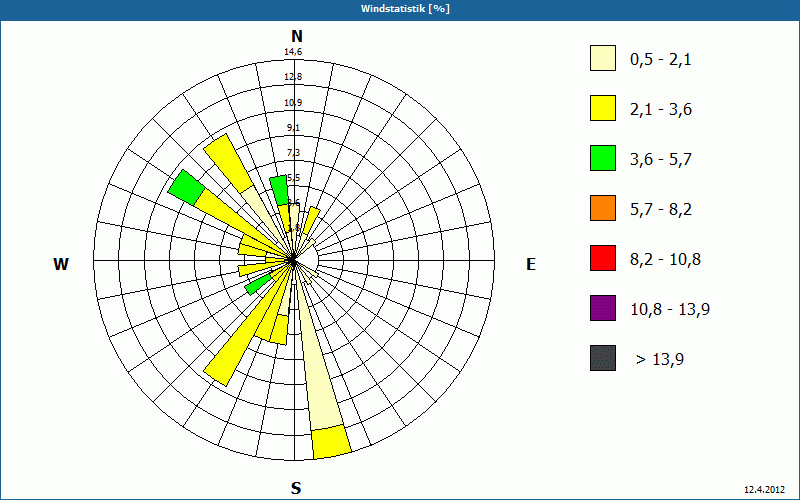
Task: Click the dark gray > 13,9 legend swatch
Action: click(x=603, y=358)
